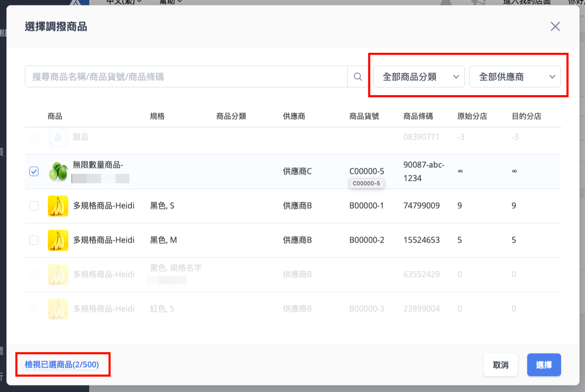The image size is (585, 392).
Task: Open the 全部商品分類 dropdown
Action: [419, 77]
